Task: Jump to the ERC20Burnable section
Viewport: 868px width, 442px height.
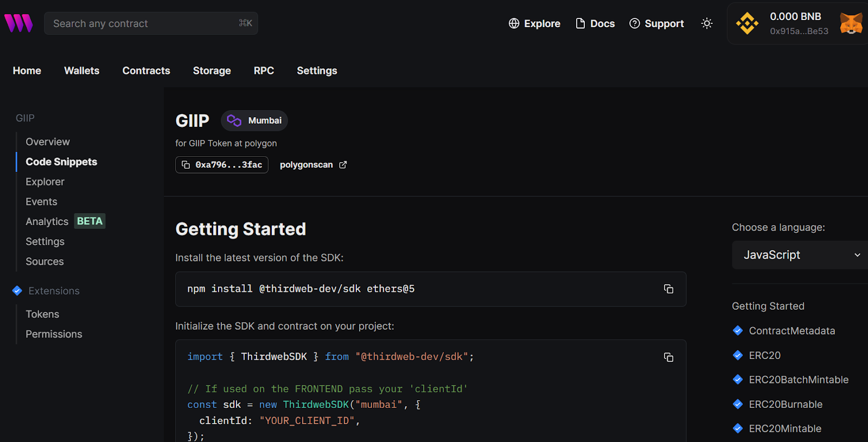Action: point(785,404)
